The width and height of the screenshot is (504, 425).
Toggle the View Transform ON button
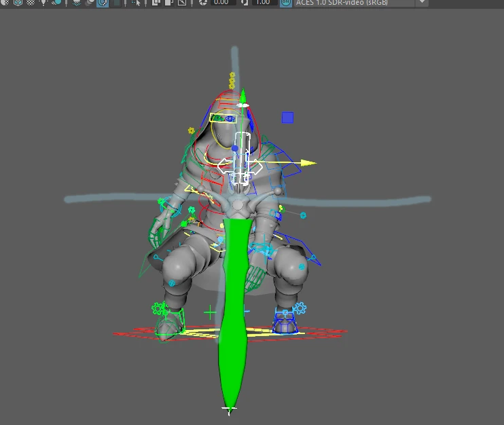pyautogui.click(x=286, y=2)
